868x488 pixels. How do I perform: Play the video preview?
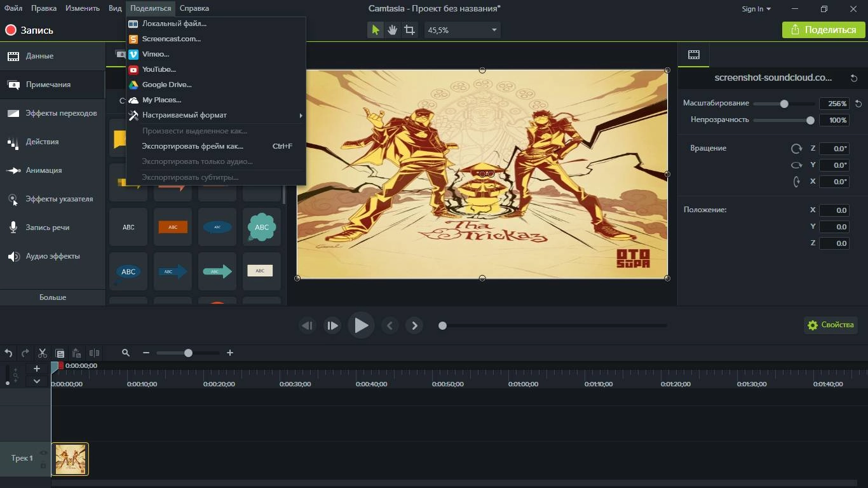pos(361,325)
